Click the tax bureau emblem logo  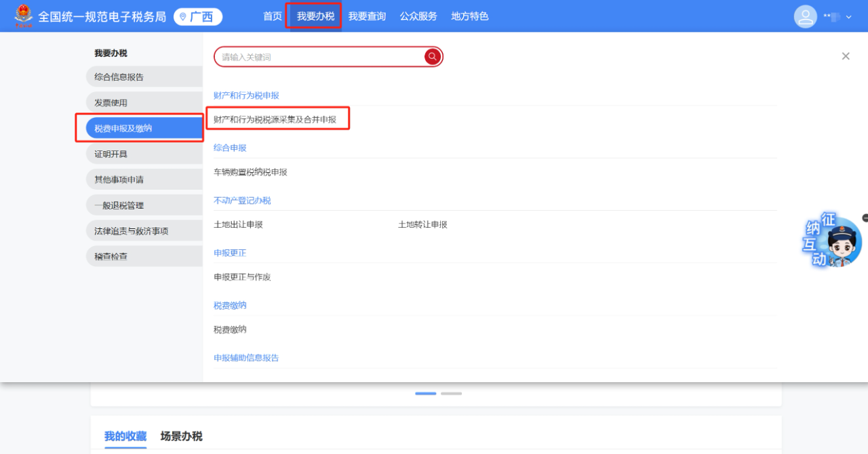[x=24, y=16]
